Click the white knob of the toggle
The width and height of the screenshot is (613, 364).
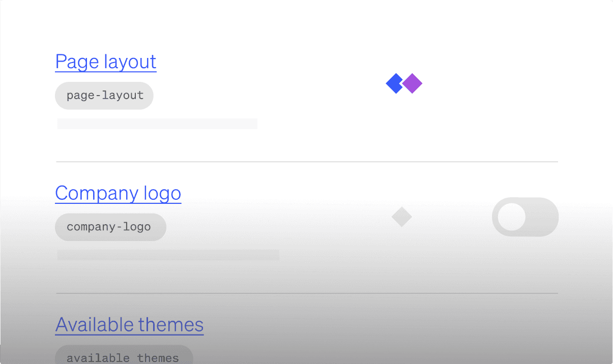tap(512, 217)
